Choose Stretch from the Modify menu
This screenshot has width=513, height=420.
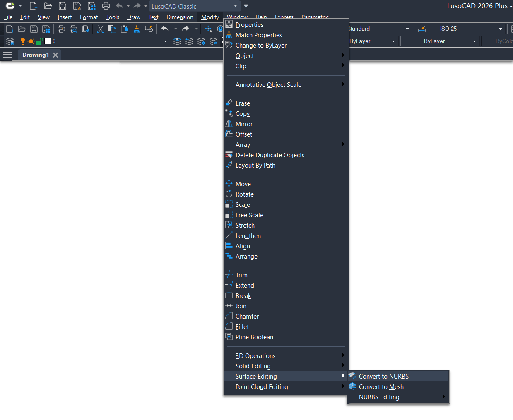click(x=286, y=226)
